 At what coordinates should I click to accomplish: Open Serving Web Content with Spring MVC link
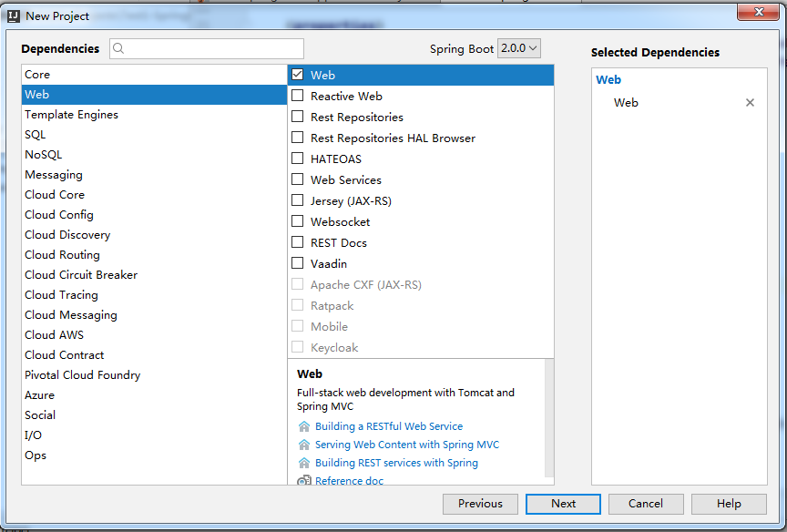point(407,445)
